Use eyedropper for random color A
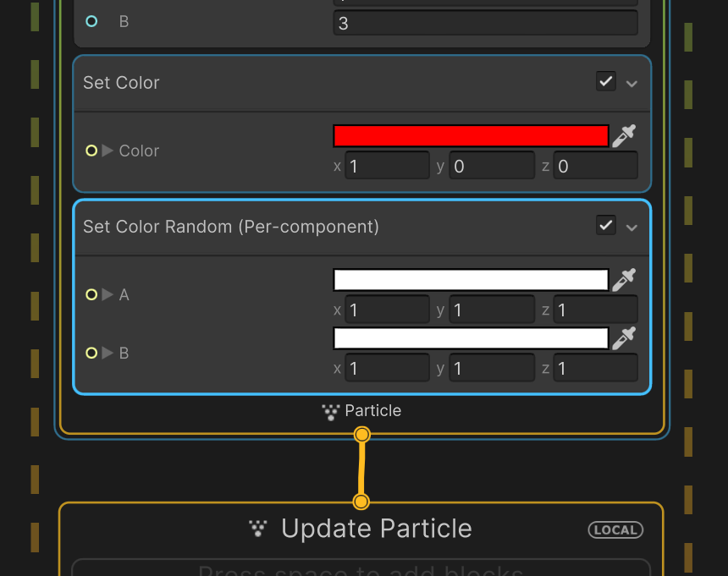The height and width of the screenshot is (576, 728). click(624, 280)
